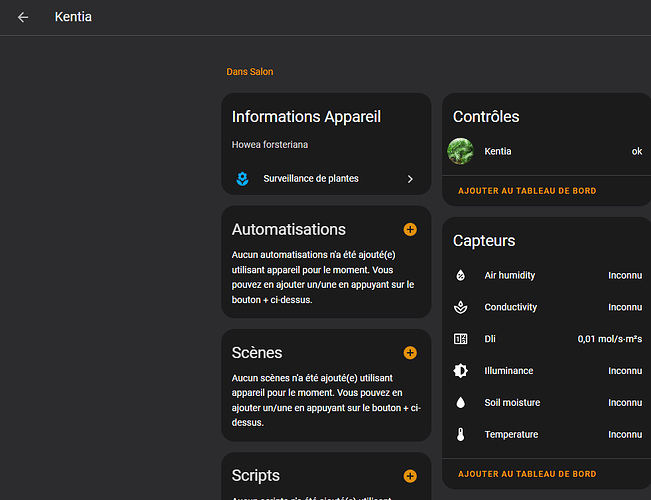651x500 pixels.
Task: Click Howea forsteriana model text
Action: [270, 145]
